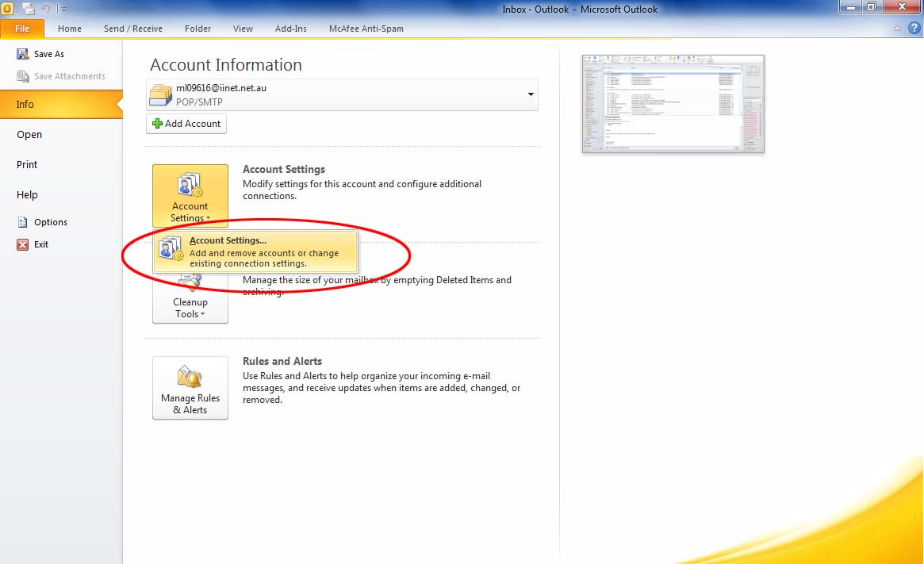924x564 pixels.
Task: Click the Options icon in sidebar
Action: 23,222
